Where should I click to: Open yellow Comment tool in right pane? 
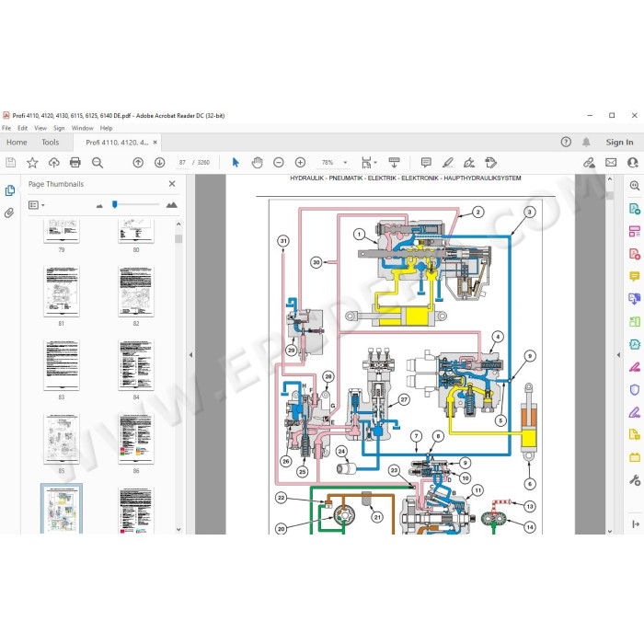[x=635, y=276]
